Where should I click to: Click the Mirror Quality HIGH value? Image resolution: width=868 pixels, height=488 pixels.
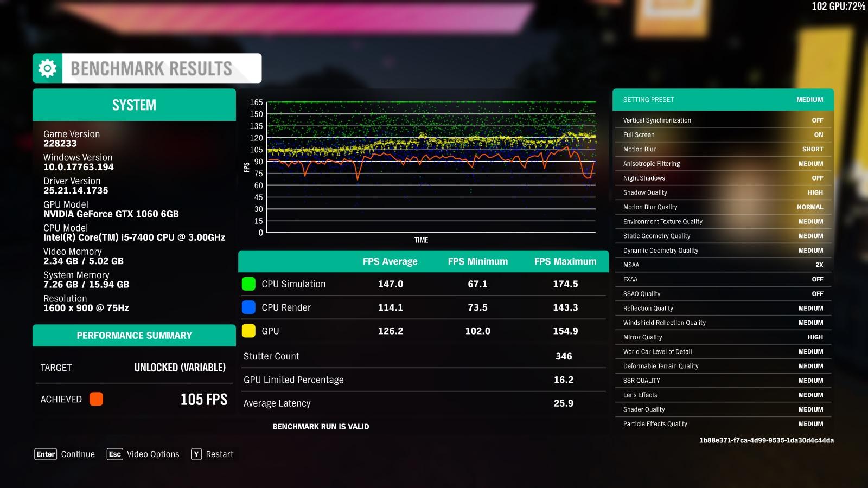[x=815, y=337]
